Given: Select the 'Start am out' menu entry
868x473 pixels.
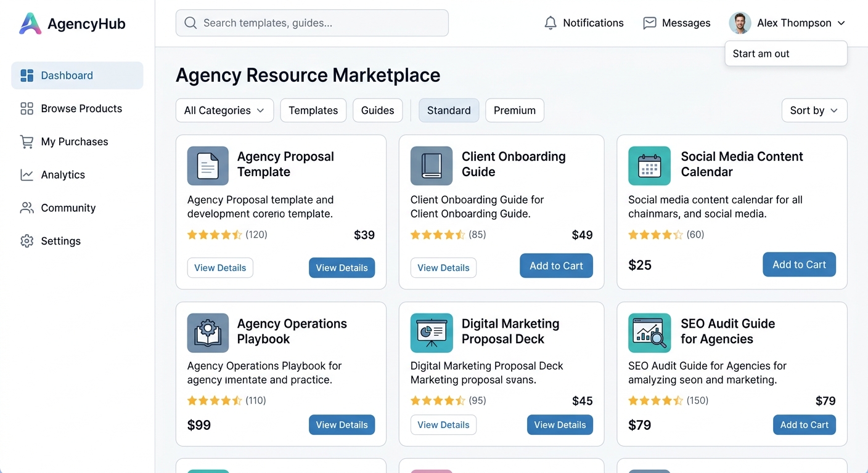Looking at the screenshot, I should (786, 54).
